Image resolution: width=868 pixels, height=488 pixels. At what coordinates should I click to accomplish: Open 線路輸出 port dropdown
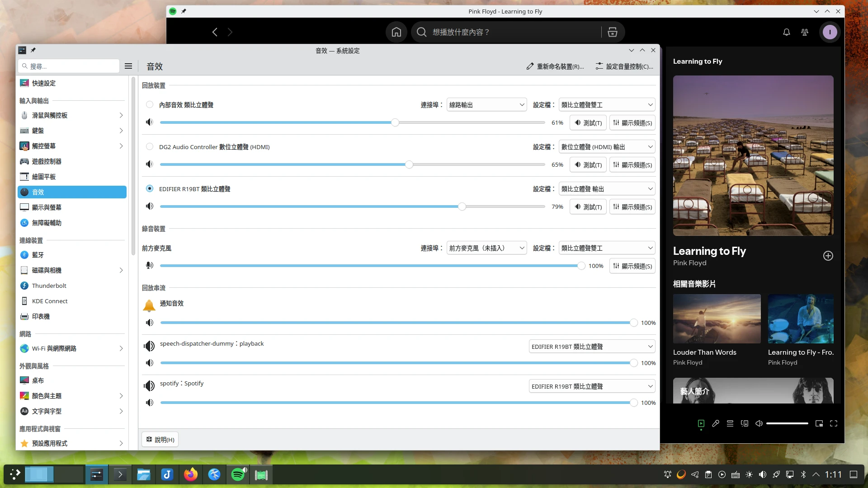pyautogui.click(x=486, y=105)
